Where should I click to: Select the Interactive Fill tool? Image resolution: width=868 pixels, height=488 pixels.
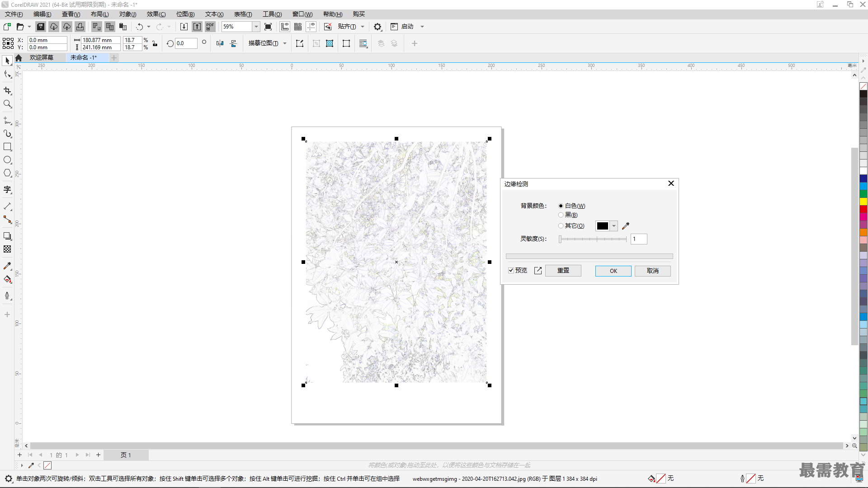(x=7, y=279)
